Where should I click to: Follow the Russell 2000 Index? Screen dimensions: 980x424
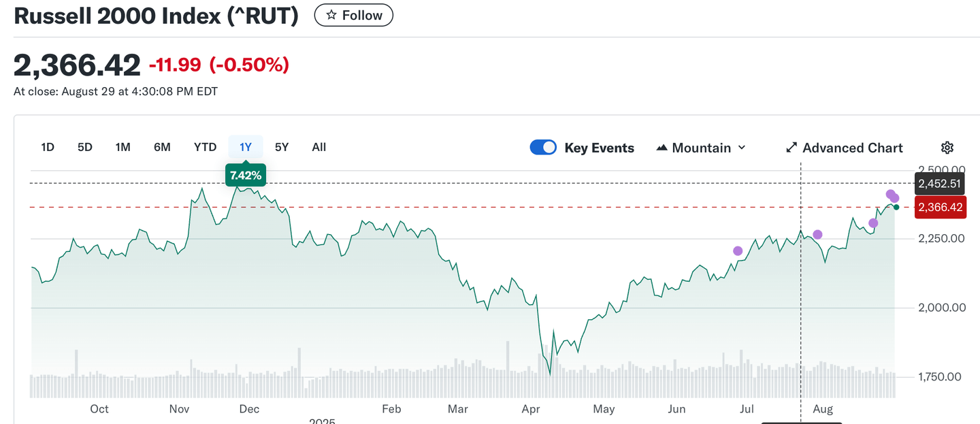pos(353,15)
